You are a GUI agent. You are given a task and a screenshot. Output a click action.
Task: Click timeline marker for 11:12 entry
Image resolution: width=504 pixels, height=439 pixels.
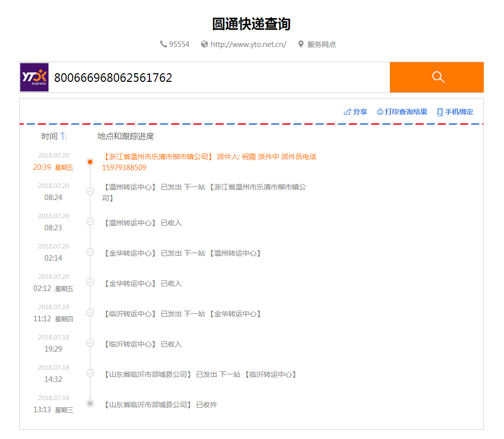tap(90, 313)
